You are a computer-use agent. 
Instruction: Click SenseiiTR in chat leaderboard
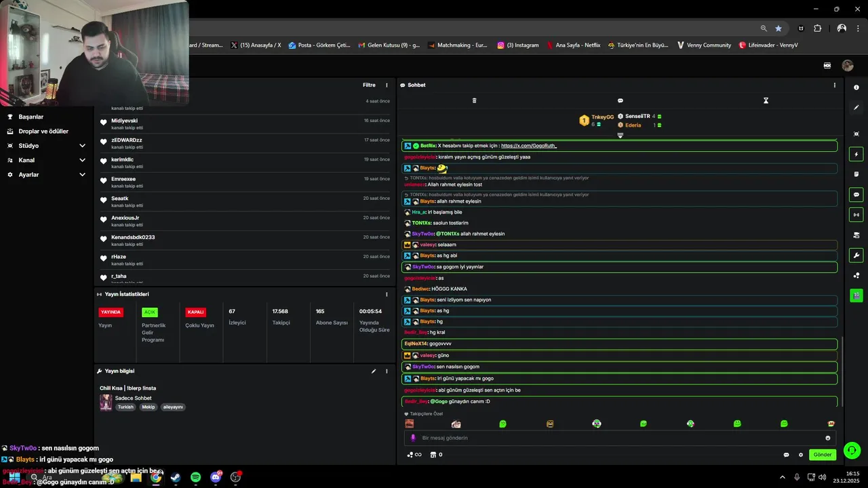pos(637,117)
